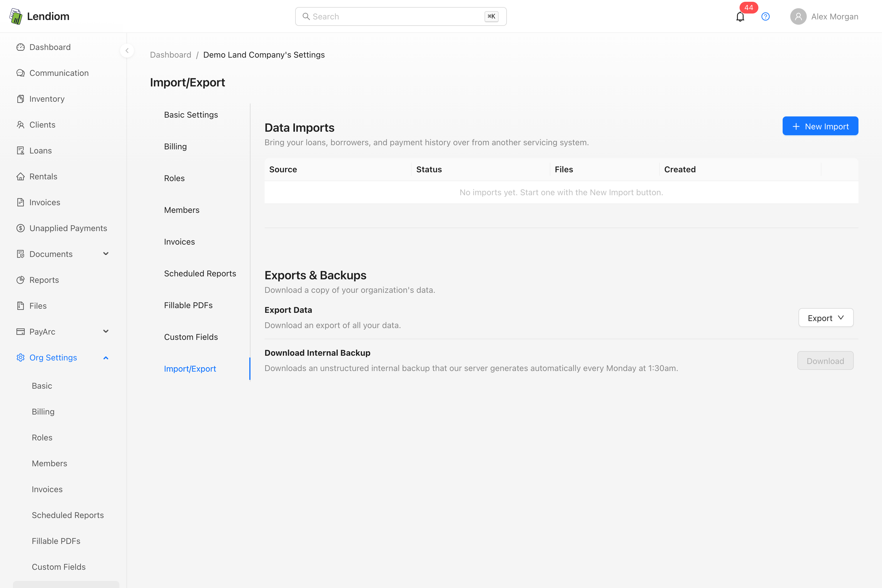Open the Export dropdown
Image resolution: width=882 pixels, height=588 pixels.
pyautogui.click(x=826, y=318)
